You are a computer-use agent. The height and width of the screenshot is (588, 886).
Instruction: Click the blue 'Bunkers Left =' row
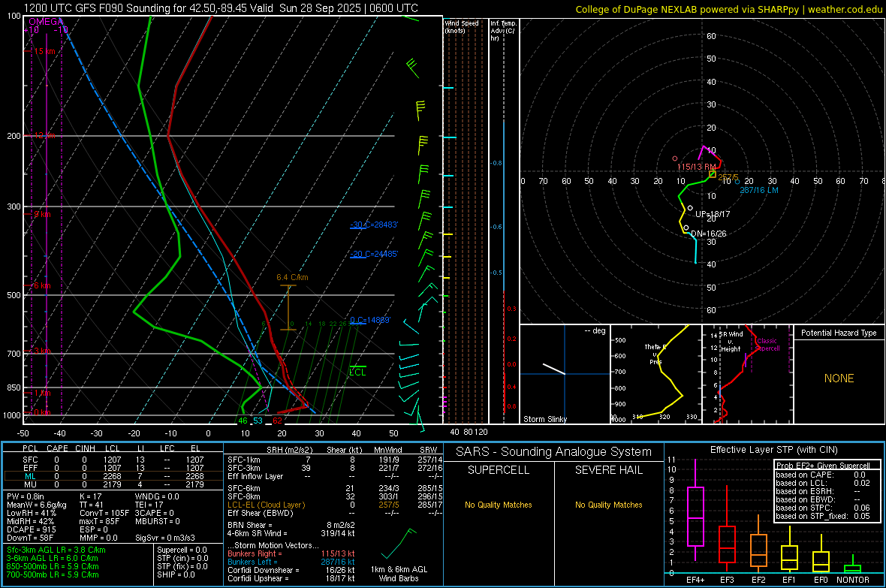291,562
